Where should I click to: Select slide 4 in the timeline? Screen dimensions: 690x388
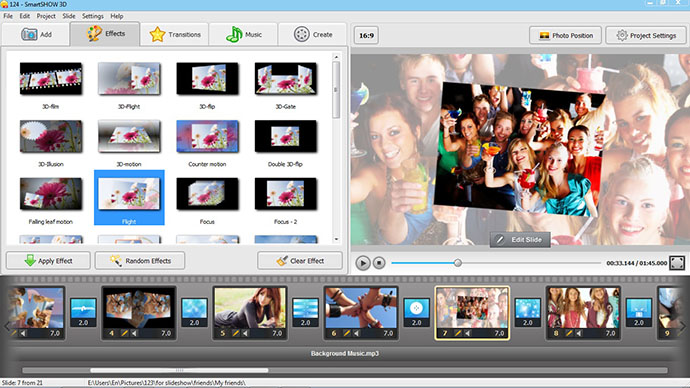(x=139, y=313)
